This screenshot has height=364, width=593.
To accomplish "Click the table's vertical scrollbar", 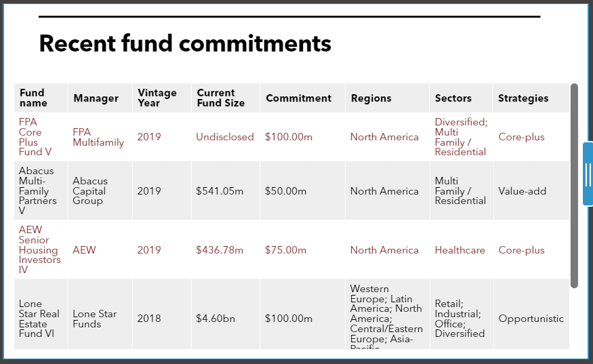I will point(574,186).
